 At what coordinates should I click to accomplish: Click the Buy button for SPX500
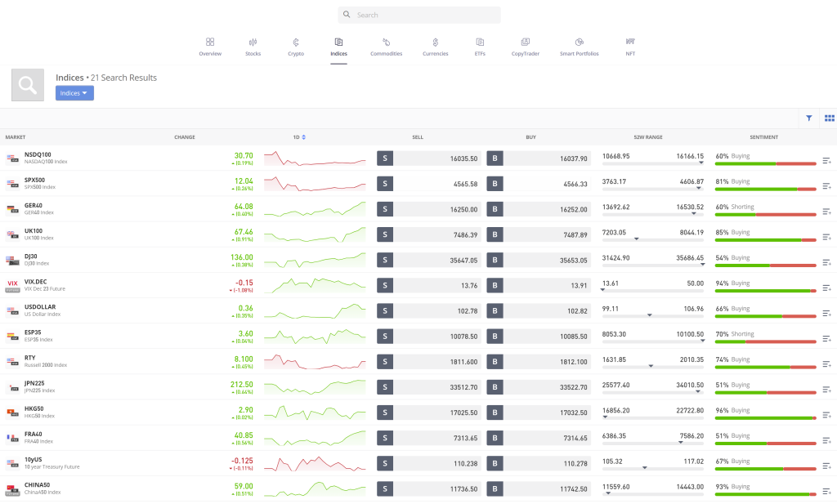495,183
